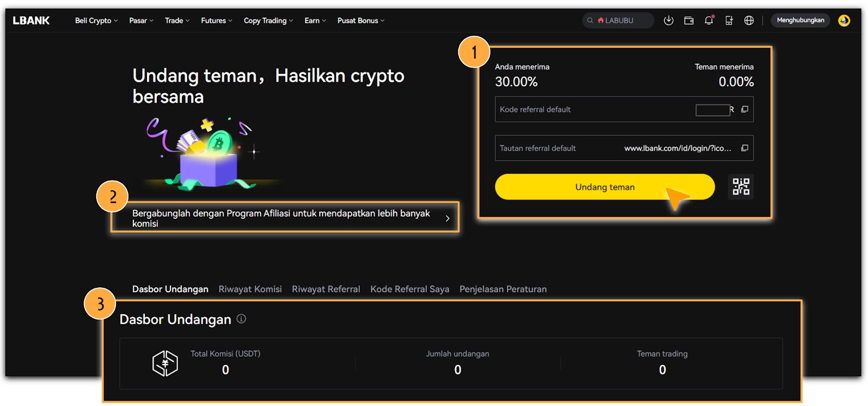
Task: Click the user avatar icon
Action: [844, 21]
